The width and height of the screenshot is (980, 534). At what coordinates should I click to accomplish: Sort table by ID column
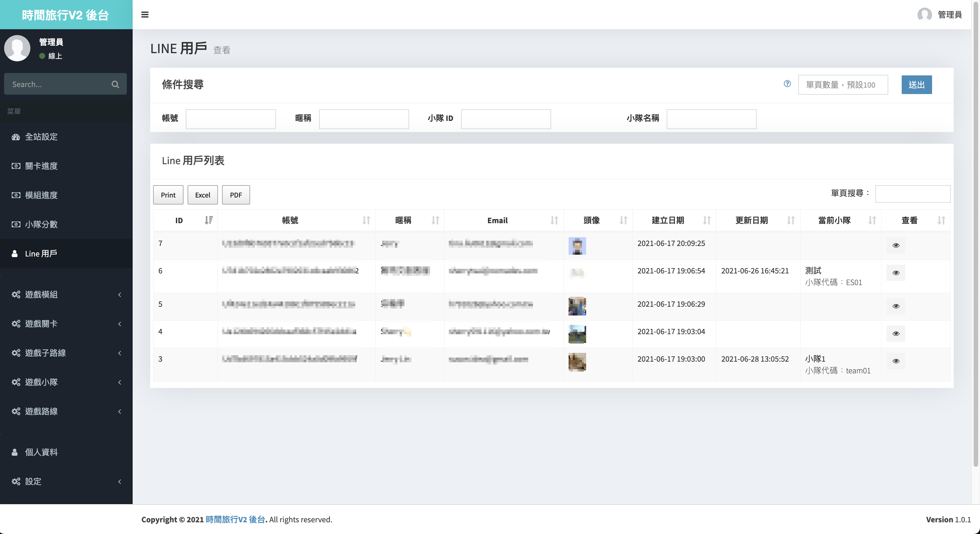pos(209,220)
